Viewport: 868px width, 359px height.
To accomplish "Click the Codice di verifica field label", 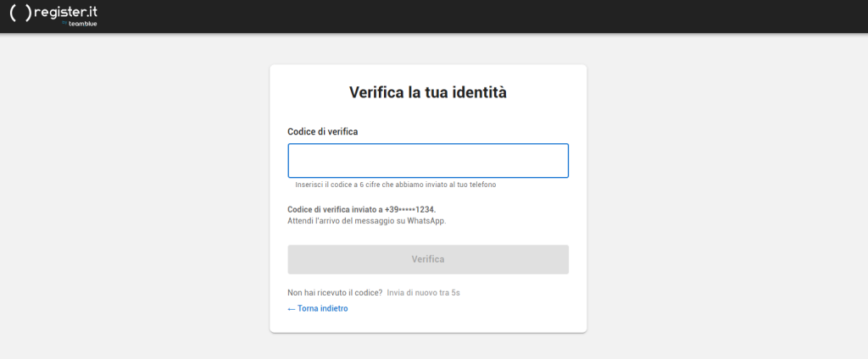I will (323, 132).
